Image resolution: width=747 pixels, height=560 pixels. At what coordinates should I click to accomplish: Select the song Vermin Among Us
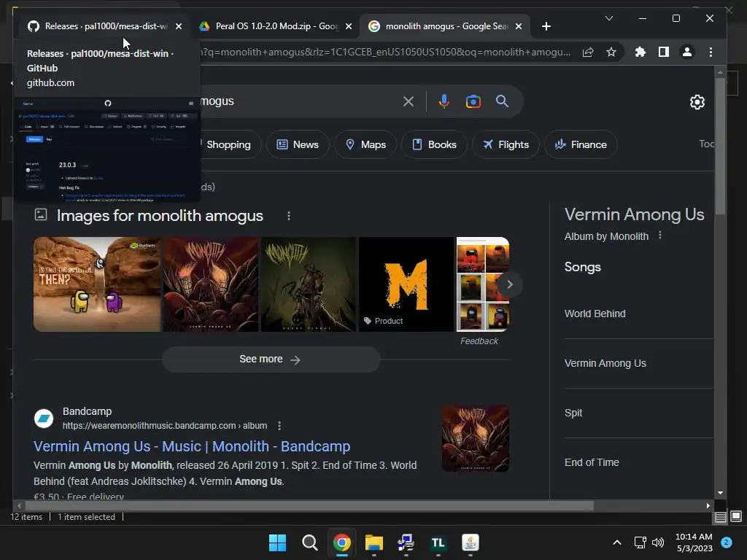[605, 363]
